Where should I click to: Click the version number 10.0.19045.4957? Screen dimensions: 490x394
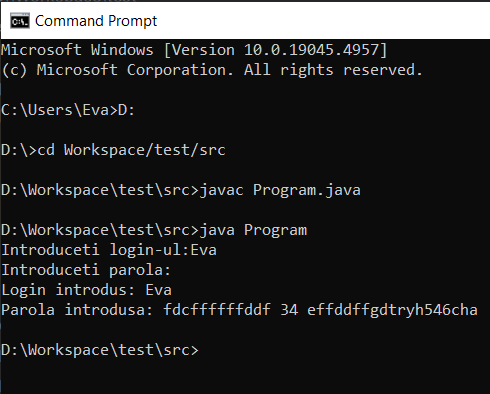click(x=311, y=50)
